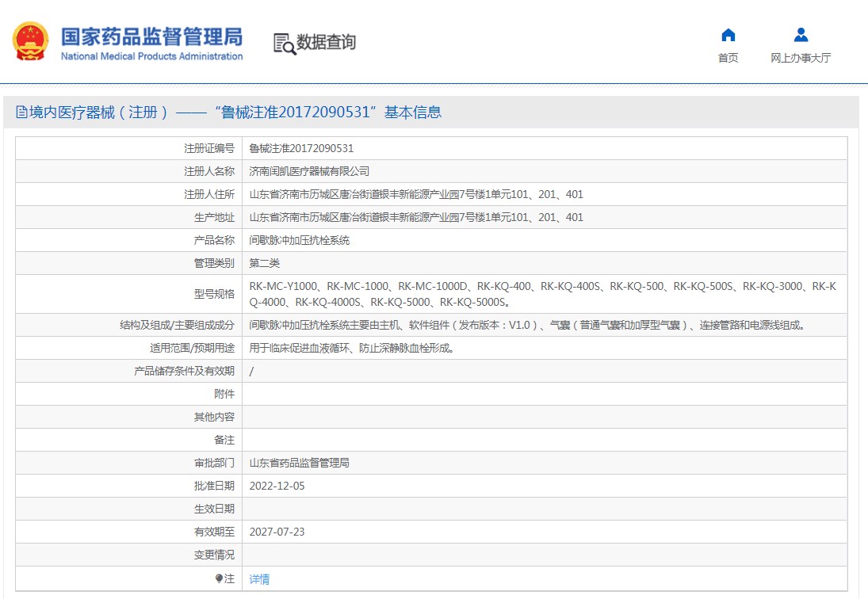The height and width of the screenshot is (599, 868).
Task: Click the 变更情况 label
Action: point(214,555)
